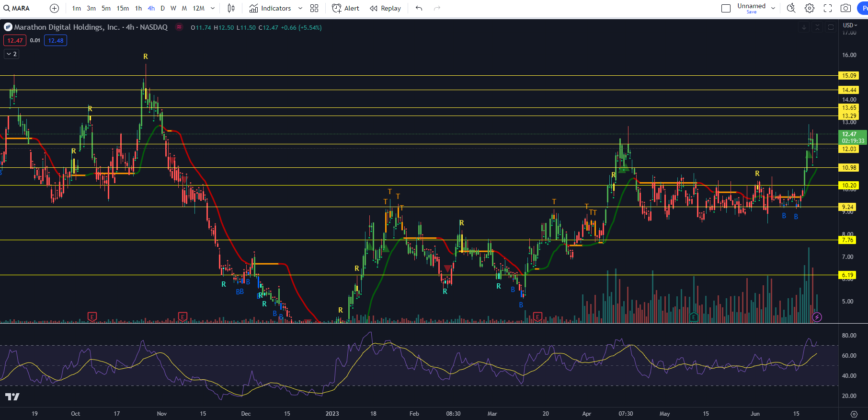Add symbol with plus icon
This screenshot has height=420, width=868.
click(x=54, y=8)
